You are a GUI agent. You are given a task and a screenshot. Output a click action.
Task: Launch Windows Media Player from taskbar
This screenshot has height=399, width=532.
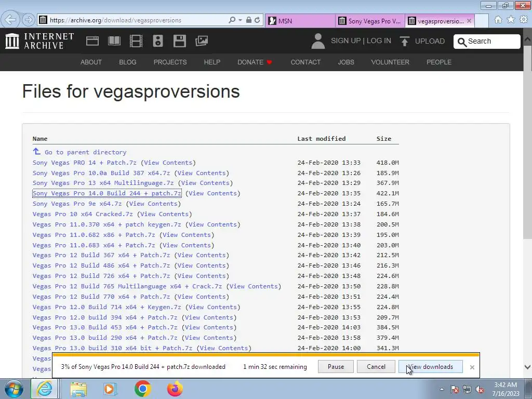pyautogui.click(x=110, y=389)
